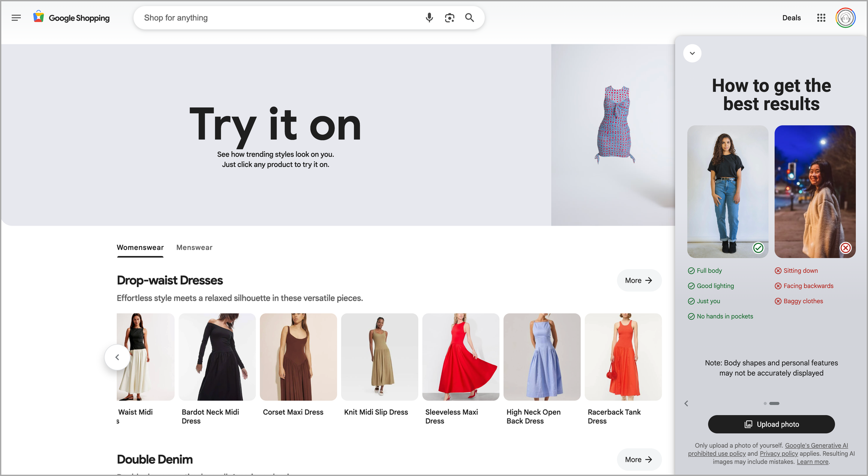Click the Google Shopping logo
Screen dimensions: 868x476
[x=72, y=18]
